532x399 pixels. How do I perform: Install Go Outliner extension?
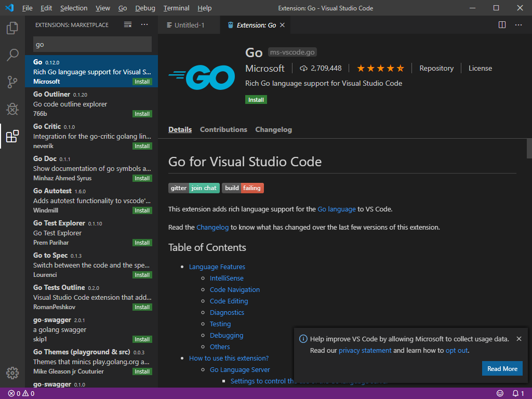tap(142, 114)
